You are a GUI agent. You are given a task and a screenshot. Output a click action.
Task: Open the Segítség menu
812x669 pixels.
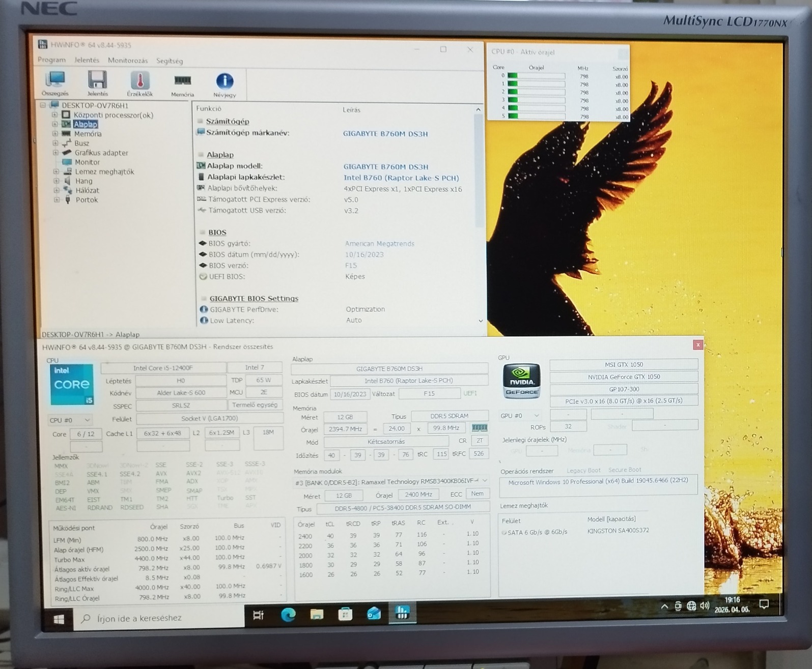click(170, 61)
